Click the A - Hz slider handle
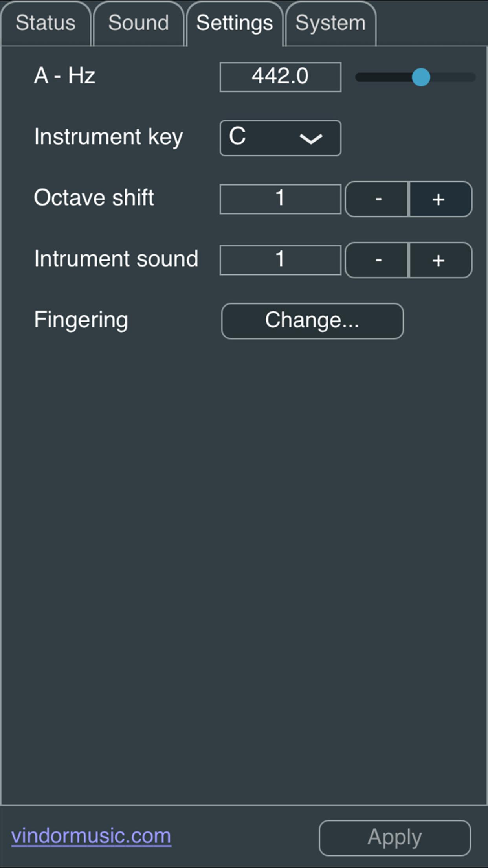 pos(421,77)
